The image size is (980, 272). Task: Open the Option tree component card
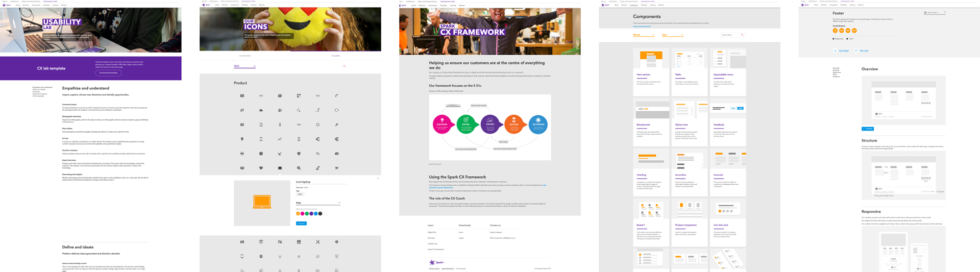click(689, 122)
